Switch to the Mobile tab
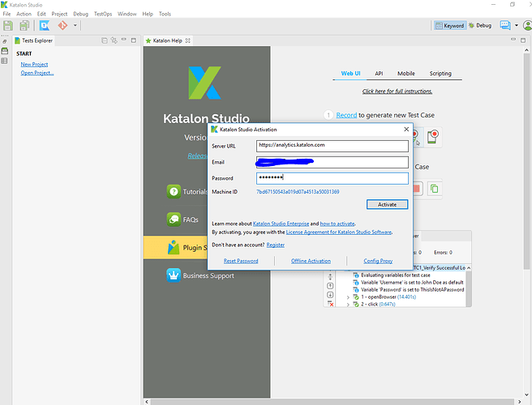 point(406,74)
